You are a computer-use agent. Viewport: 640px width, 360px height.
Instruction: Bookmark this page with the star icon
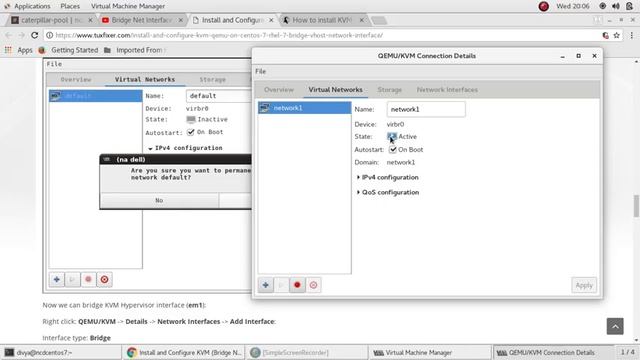pyautogui.click(x=616, y=36)
